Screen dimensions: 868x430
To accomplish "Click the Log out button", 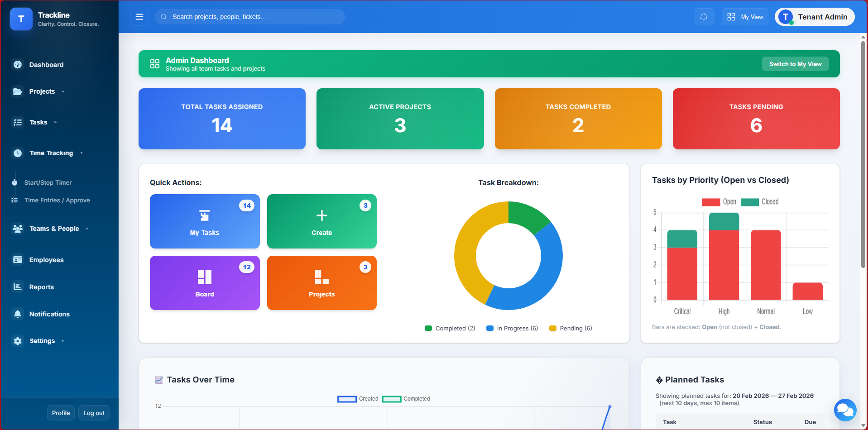I will point(94,413).
